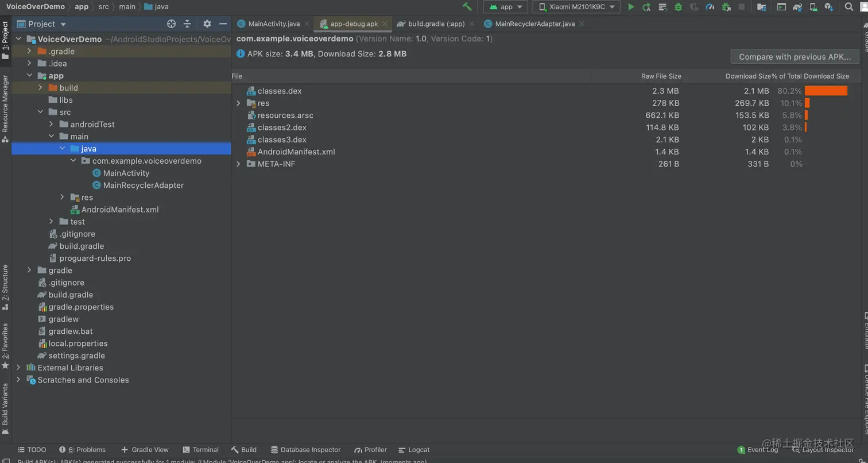Open the Resource Manager side panel
868x463 pixels.
click(5, 108)
